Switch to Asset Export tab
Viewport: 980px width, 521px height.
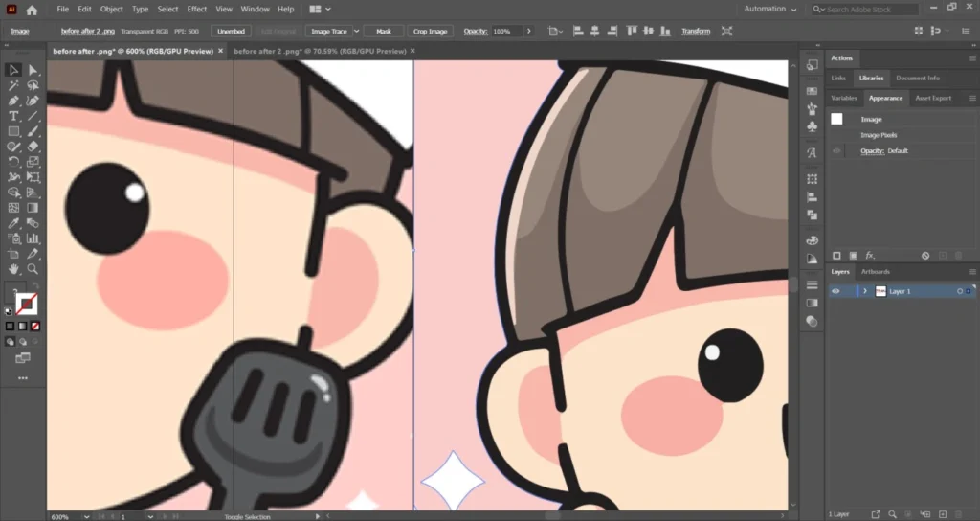point(933,99)
